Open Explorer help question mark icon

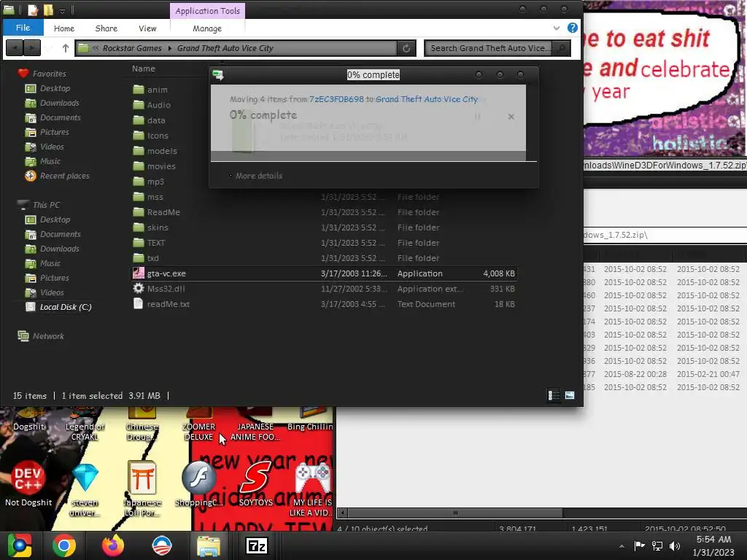pyautogui.click(x=573, y=28)
